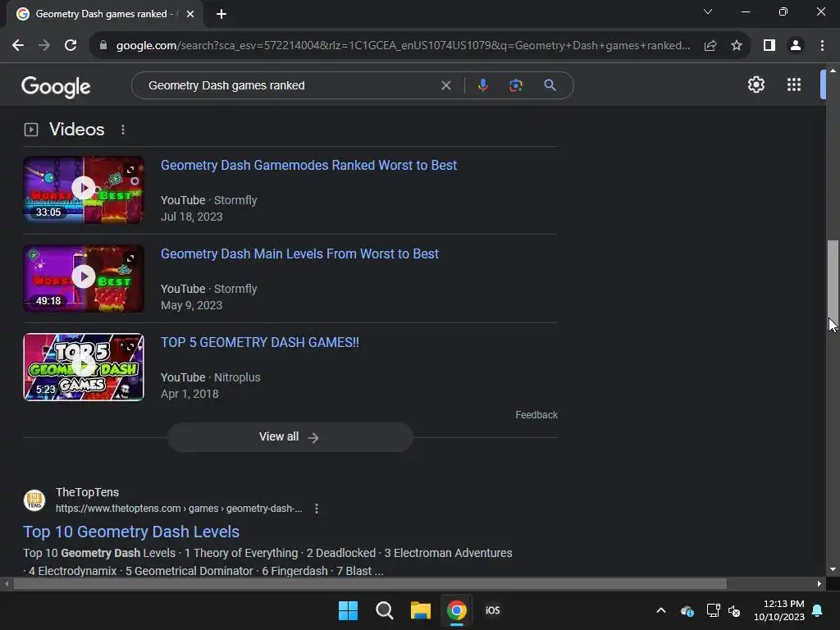The width and height of the screenshot is (840, 630).
Task: Start voice search with the microphone
Action: coord(482,85)
